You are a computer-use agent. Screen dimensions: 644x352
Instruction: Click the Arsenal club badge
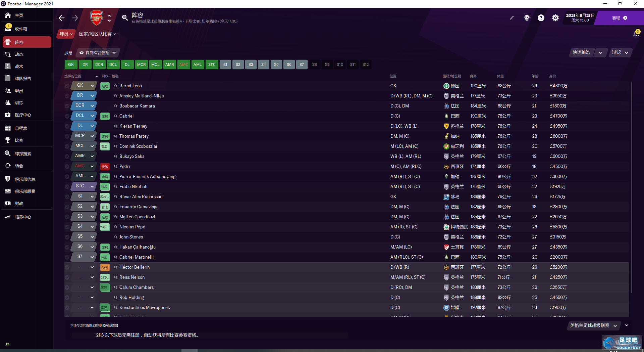[97, 18]
